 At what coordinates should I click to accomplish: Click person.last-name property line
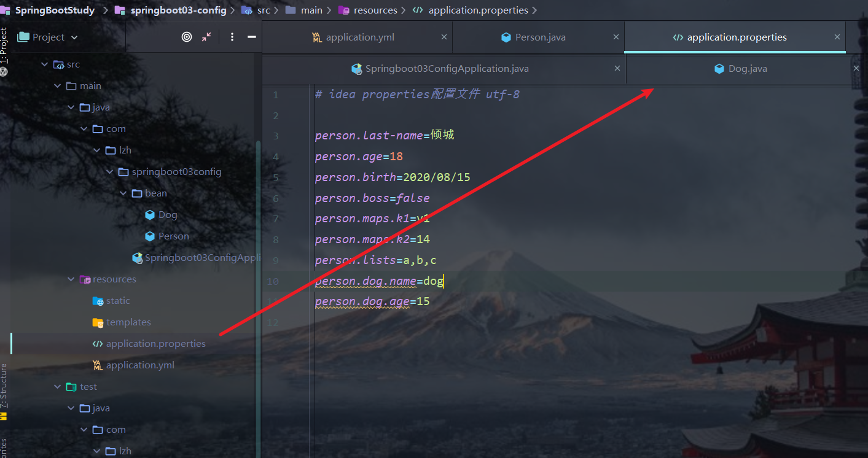pos(385,136)
